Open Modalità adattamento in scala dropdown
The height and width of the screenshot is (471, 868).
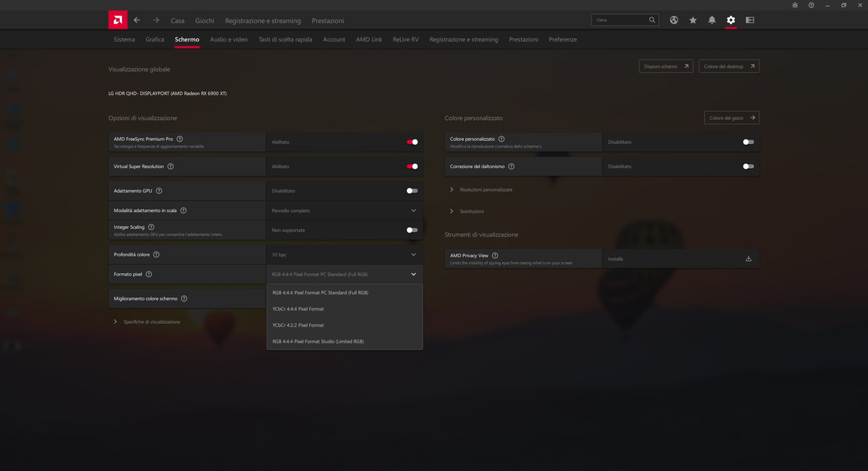344,211
